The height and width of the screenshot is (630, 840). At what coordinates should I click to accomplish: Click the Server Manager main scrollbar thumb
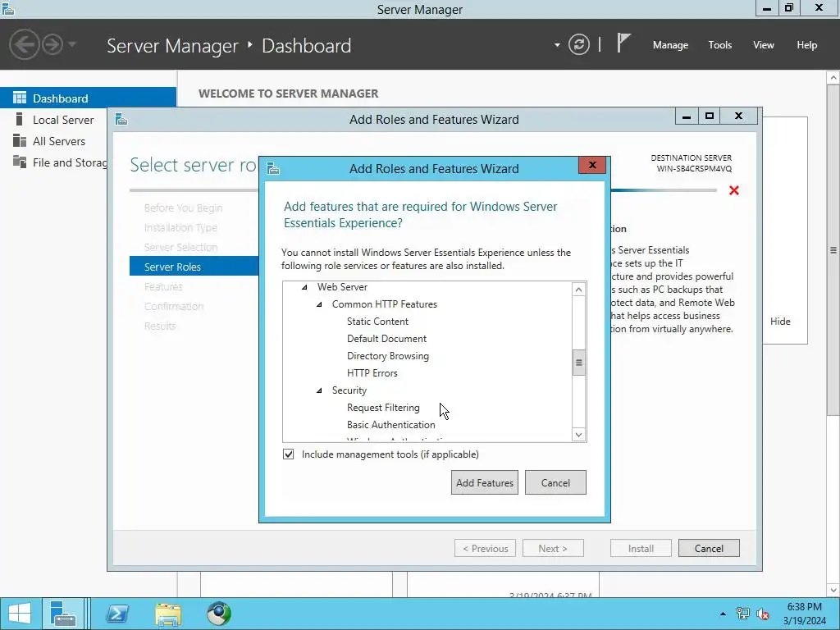[x=833, y=249]
